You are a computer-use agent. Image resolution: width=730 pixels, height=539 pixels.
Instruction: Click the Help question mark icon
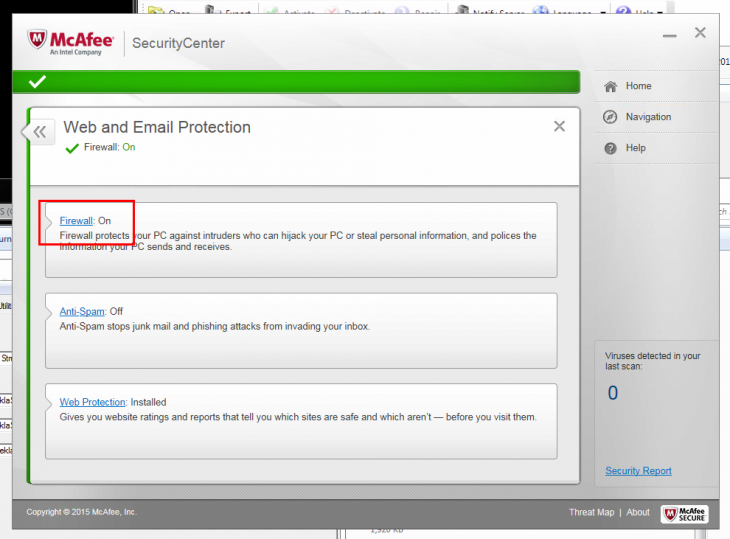[610, 148]
